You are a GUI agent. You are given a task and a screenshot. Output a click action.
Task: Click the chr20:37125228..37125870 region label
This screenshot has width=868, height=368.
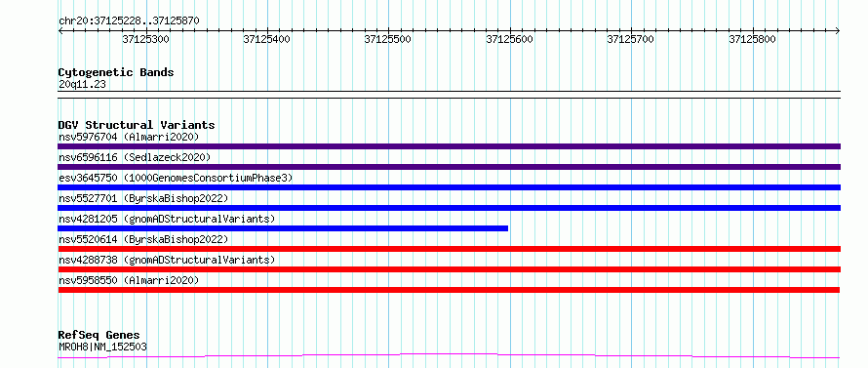(x=129, y=20)
